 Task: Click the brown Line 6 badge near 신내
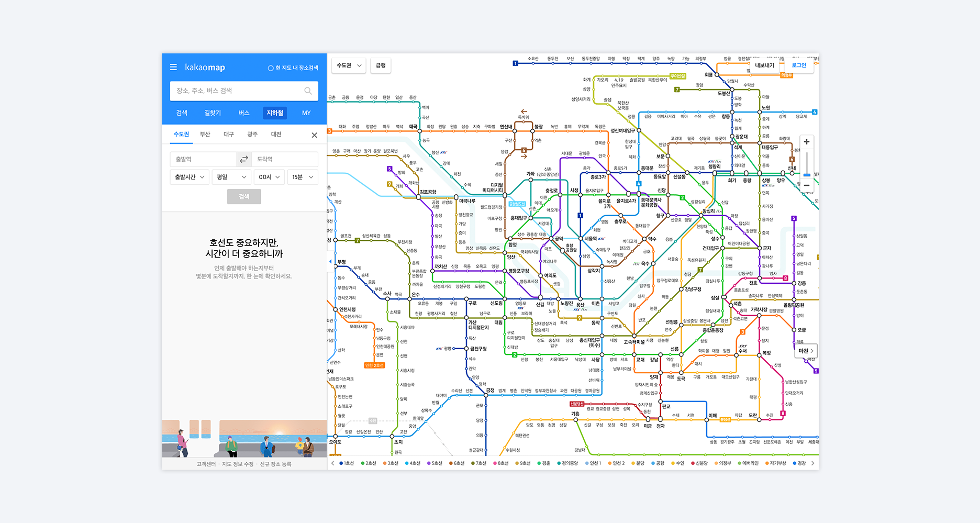coord(792,160)
